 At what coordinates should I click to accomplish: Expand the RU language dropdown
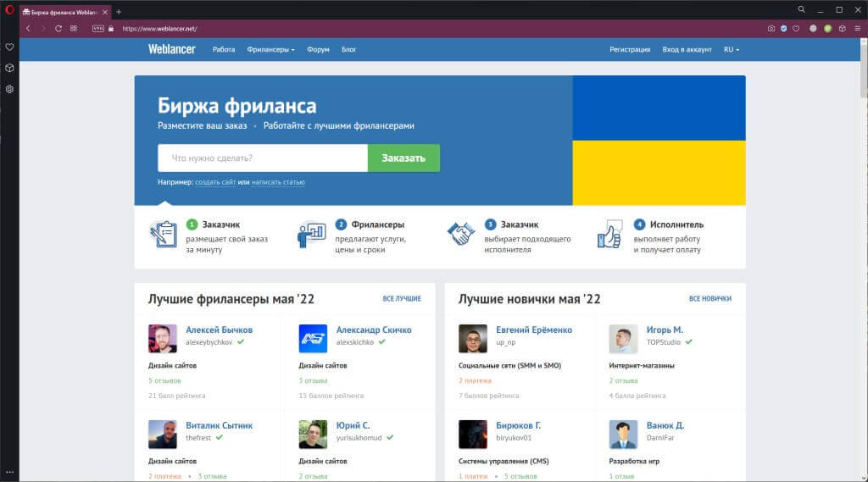tap(732, 49)
